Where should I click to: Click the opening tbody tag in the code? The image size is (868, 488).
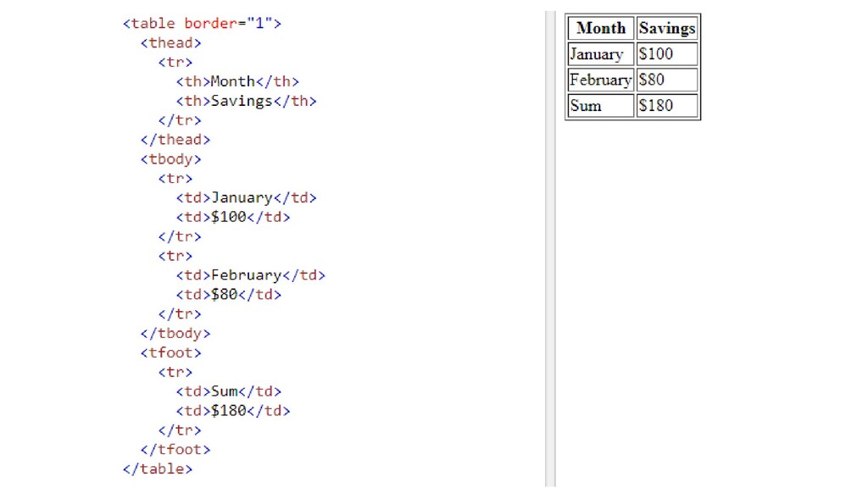coord(170,158)
